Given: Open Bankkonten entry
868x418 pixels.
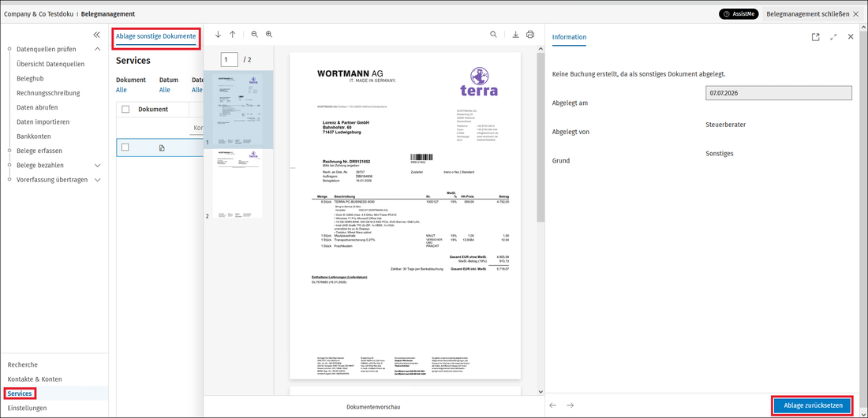Looking at the screenshot, I should click(x=34, y=136).
